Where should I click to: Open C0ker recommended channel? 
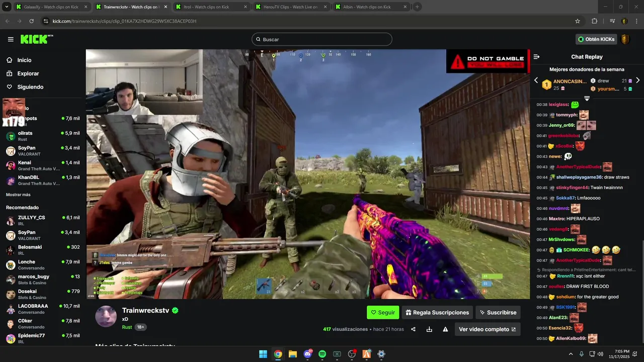[43, 324]
